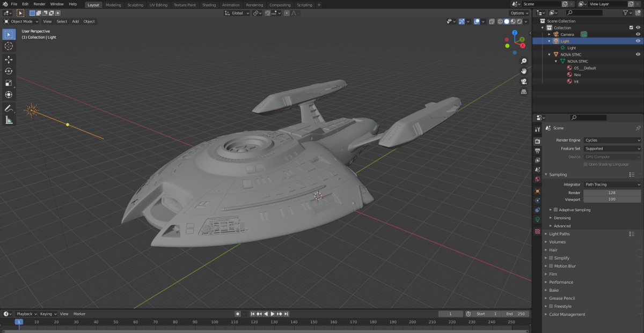The image size is (644, 333).
Task: Toggle camera view icon in viewport
Action: pyautogui.click(x=524, y=82)
